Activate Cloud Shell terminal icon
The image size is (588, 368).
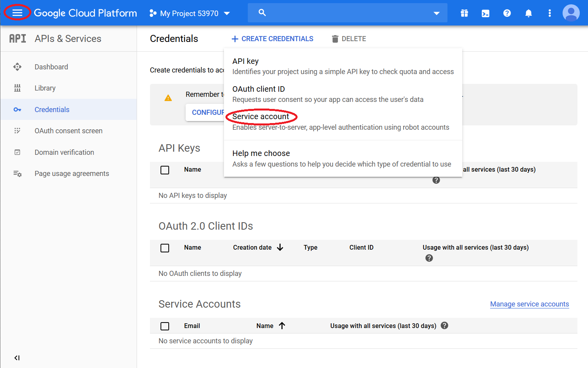coord(485,13)
